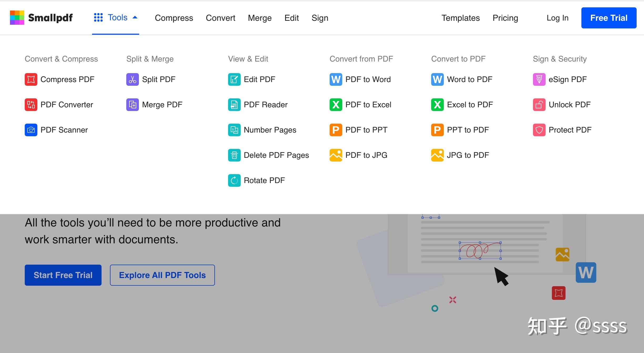This screenshot has height=353, width=644.
Task: Open the eSign PDF pen icon
Action: point(539,79)
